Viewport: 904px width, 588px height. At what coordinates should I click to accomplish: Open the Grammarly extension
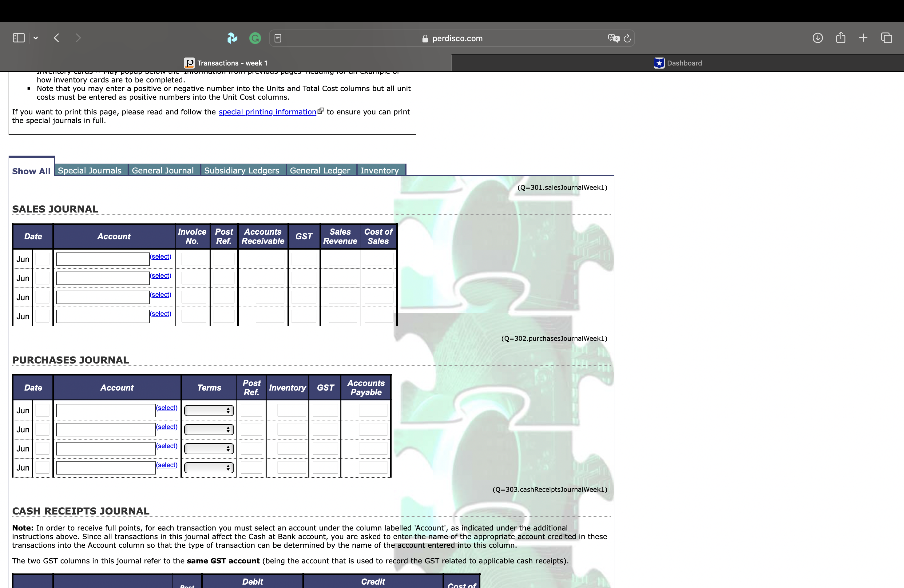click(255, 38)
